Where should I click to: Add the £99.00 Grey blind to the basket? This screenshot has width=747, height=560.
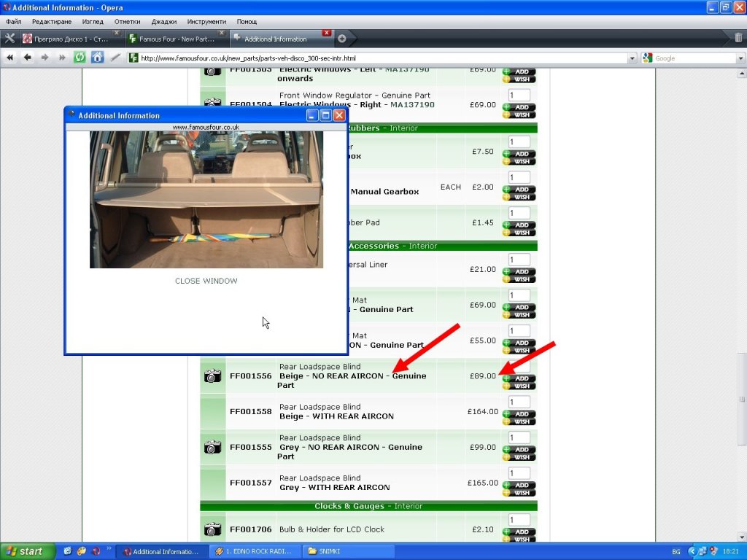(519, 449)
